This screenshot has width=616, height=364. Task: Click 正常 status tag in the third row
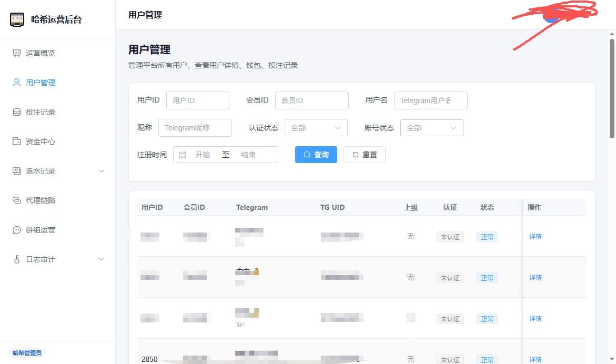click(487, 319)
